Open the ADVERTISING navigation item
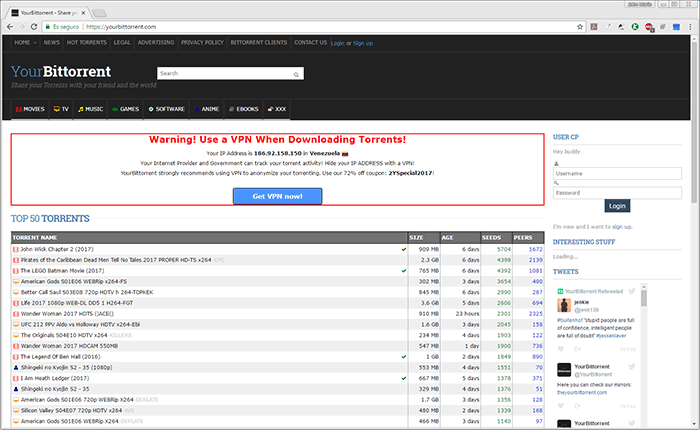This screenshot has width=700, height=430. click(156, 42)
